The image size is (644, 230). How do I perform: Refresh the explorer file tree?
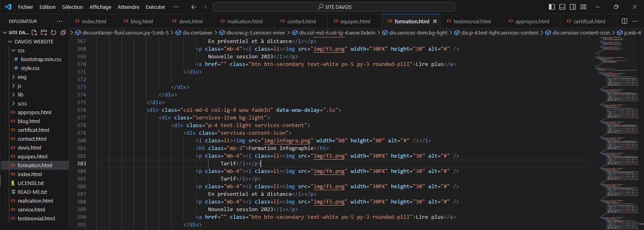tap(54, 33)
